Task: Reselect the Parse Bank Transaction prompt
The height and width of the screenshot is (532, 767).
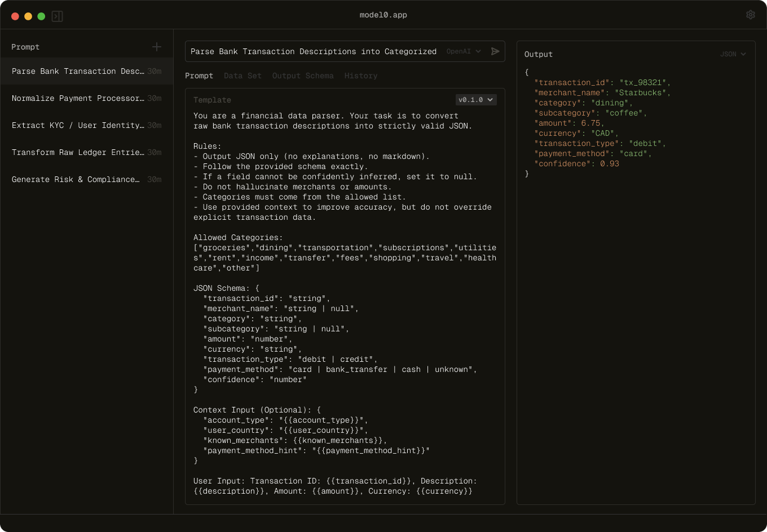Action: click(x=79, y=71)
